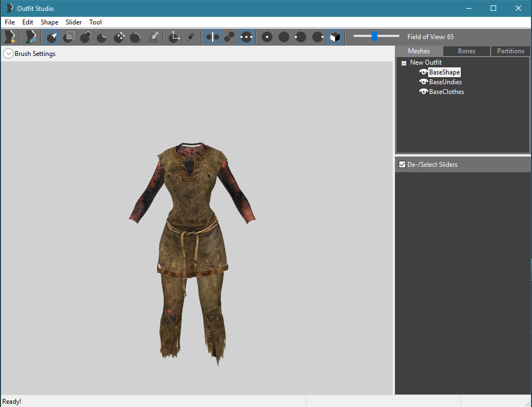Select the Weight Paint brush icon
532x407 pixels.
pyautogui.click(x=153, y=37)
